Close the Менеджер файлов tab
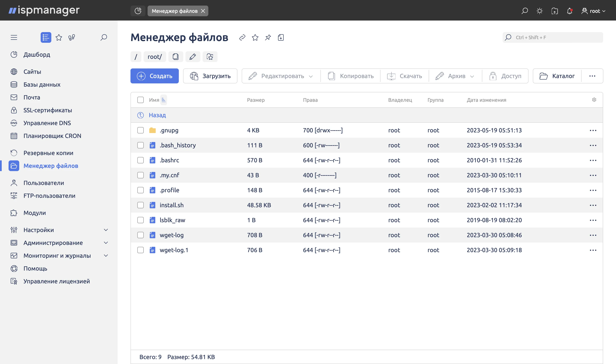The image size is (616, 364). tap(203, 11)
